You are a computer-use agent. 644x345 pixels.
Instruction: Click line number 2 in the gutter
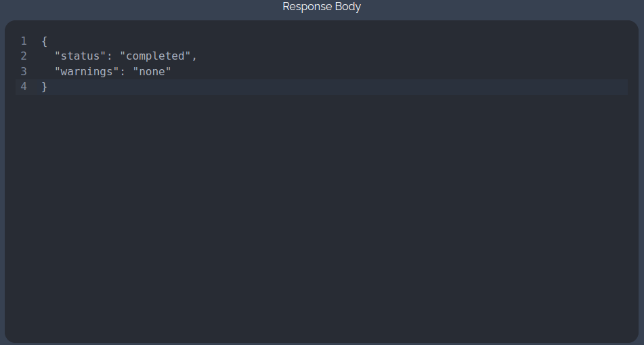[24, 56]
